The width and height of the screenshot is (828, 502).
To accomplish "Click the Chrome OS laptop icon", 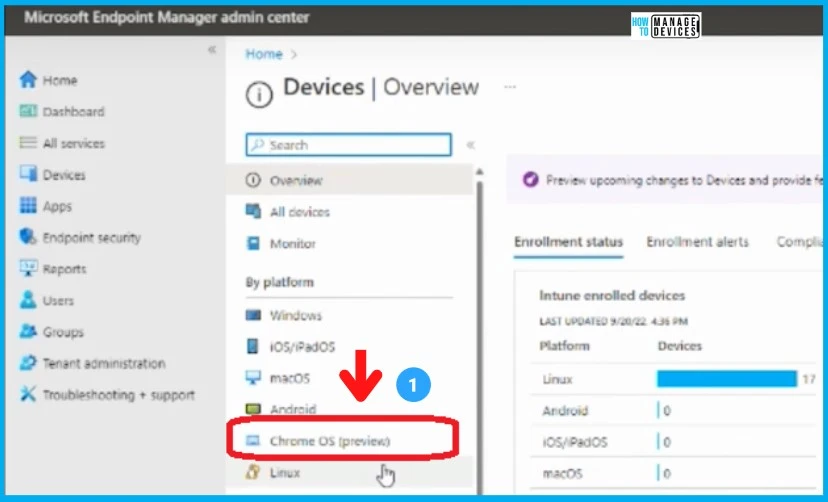I will [253, 440].
